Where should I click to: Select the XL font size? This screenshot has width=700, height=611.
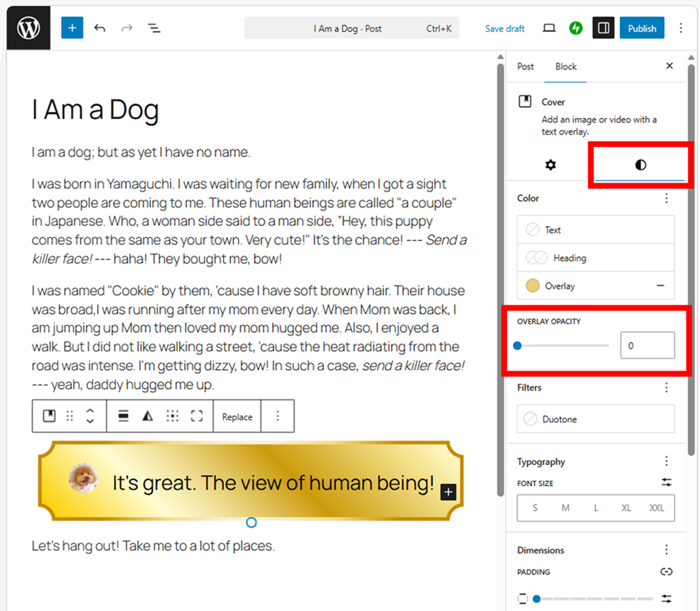pos(626,508)
